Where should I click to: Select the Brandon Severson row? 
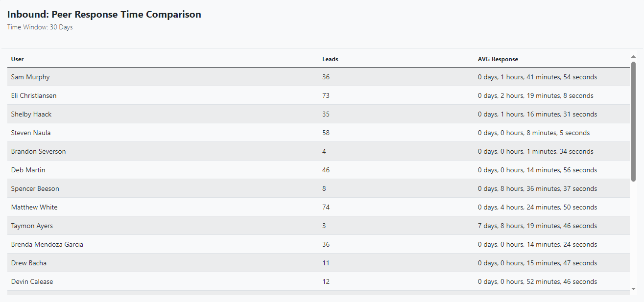(x=38, y=152)
